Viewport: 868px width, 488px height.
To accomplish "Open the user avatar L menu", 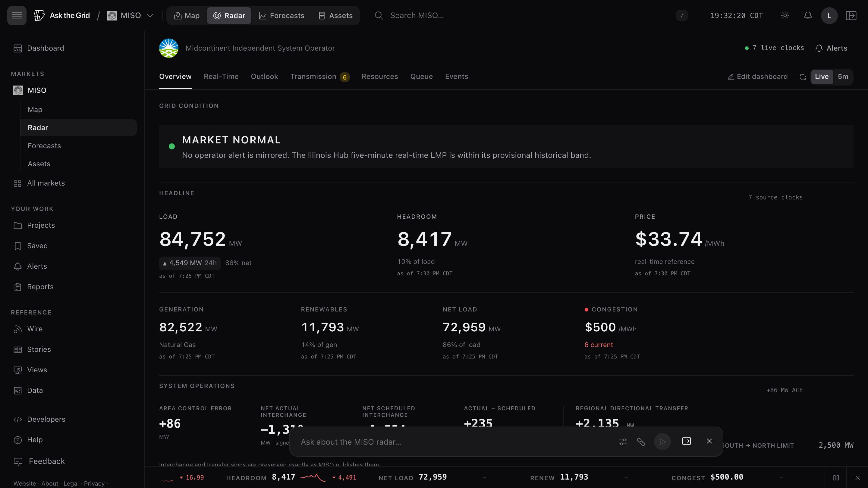I will pos(829,15).
